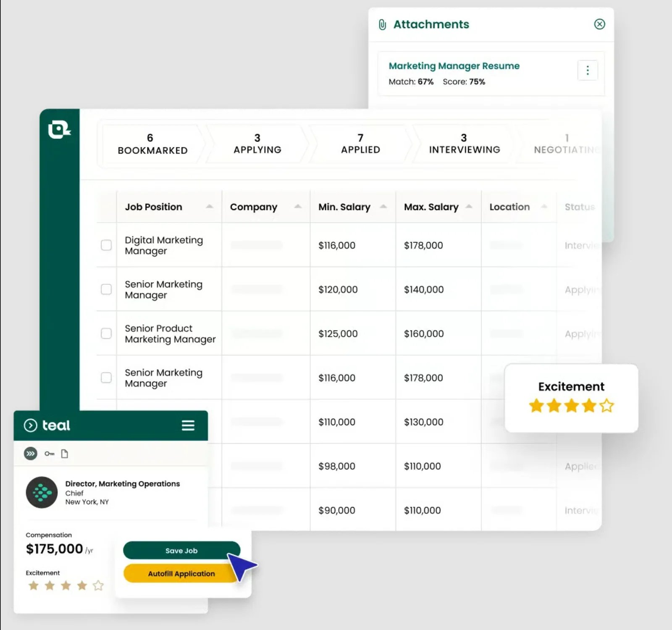Viewport: 672px width, 630px height.
Task: Open the hamburger menu in the teal extension header
Action: 188,425
